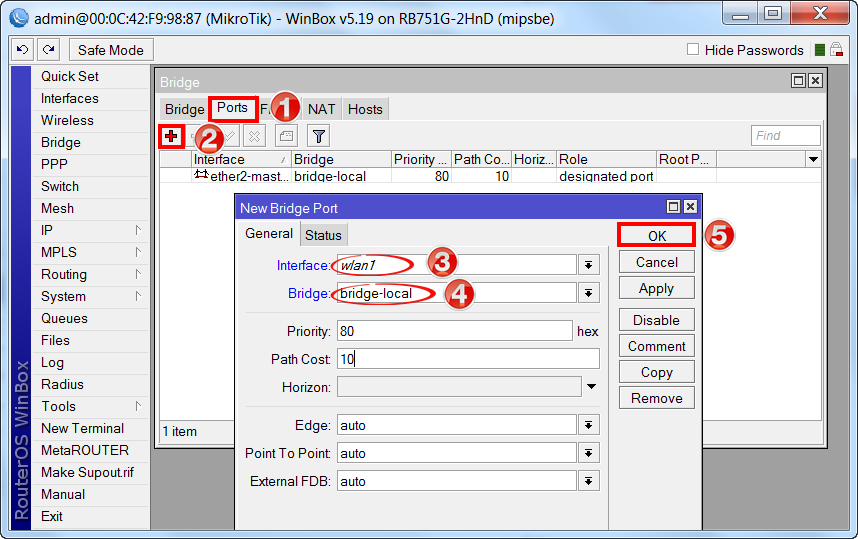Select the ether2-master interface row icon
Screen dimensions: 858x539
point(201,176)
